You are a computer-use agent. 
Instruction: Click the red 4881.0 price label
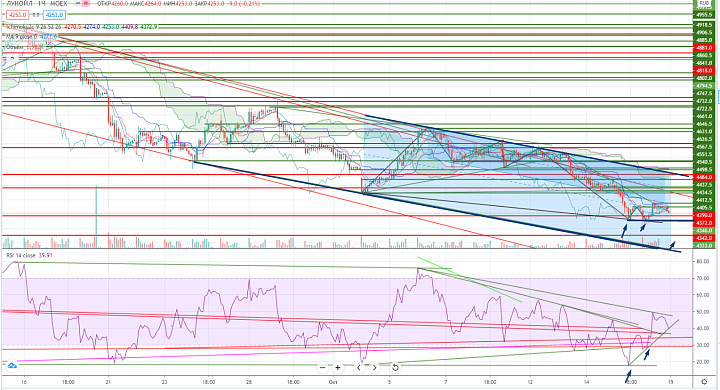(704, 48)
